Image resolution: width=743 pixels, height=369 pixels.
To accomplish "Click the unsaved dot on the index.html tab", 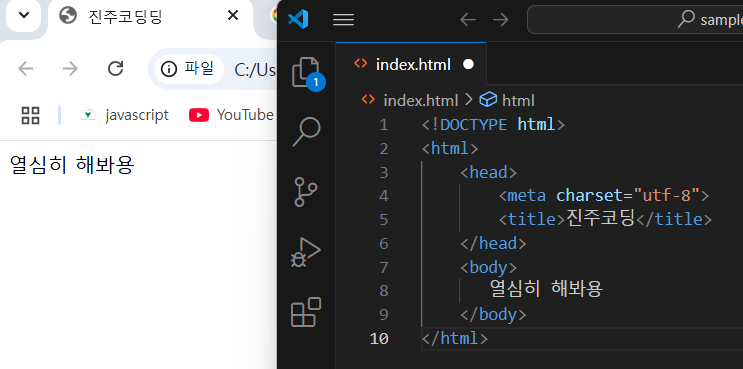I will tap(468, 64).
